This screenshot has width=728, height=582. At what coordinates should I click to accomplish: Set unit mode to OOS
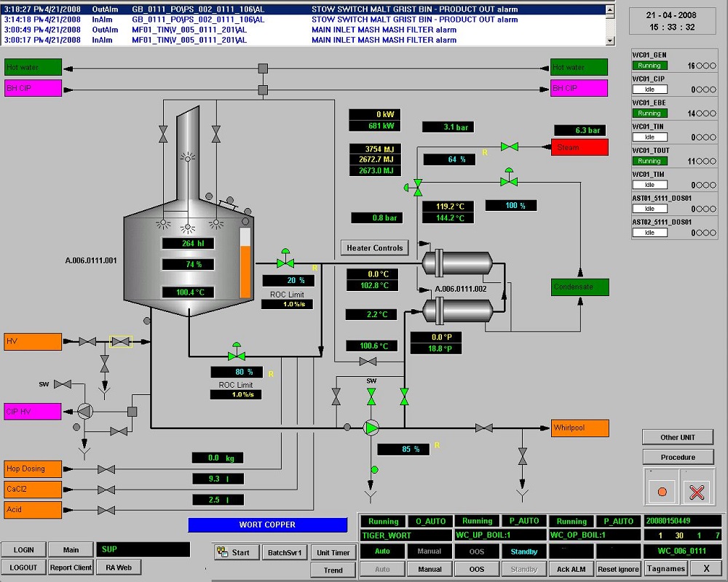(x=477, y=569)
